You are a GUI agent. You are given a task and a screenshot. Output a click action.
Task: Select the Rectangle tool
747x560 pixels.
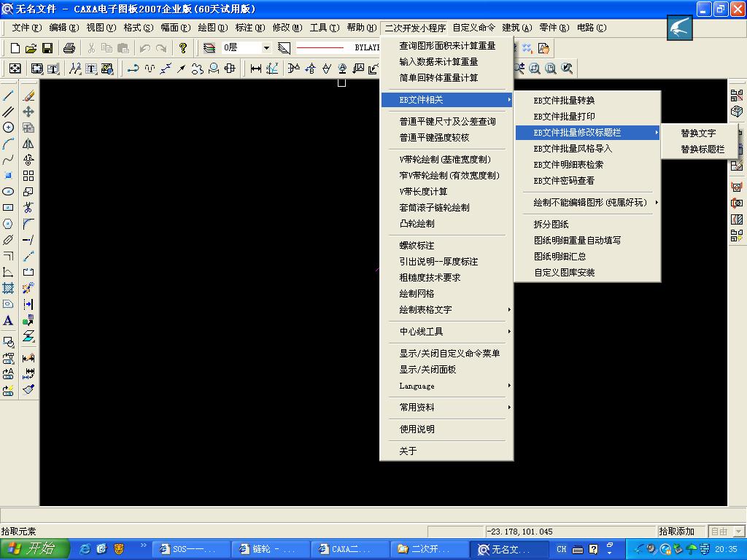pos(8,208)
